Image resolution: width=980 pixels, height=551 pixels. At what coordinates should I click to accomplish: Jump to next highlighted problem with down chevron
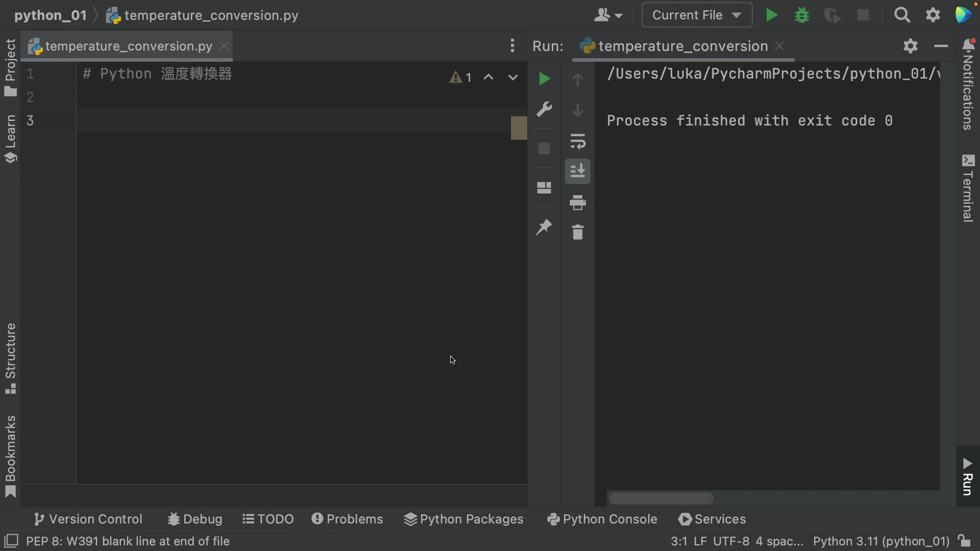(513, 78)
